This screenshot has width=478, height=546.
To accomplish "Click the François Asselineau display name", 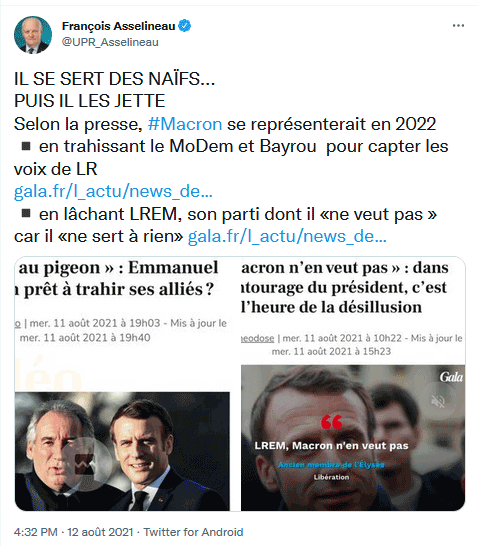I will (118, 26).
